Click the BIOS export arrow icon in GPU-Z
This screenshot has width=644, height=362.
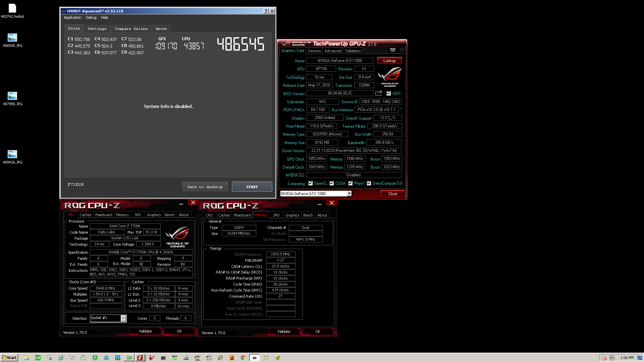point(379,93)
